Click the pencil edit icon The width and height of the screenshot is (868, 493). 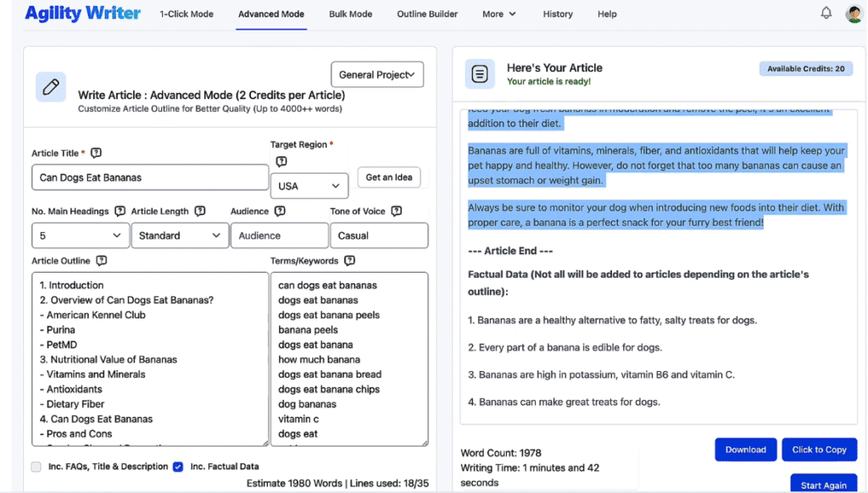tap(51, 87)
